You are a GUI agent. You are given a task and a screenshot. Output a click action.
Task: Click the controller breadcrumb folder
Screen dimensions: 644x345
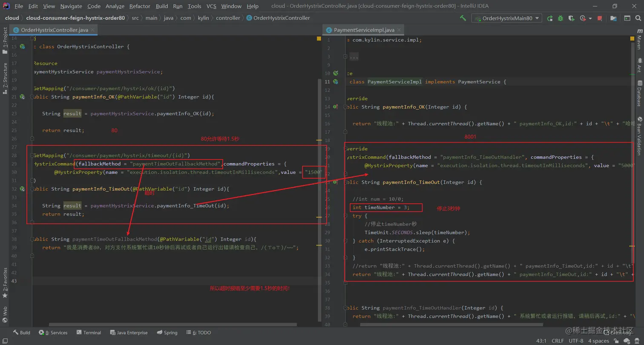[x=228, y=18]
